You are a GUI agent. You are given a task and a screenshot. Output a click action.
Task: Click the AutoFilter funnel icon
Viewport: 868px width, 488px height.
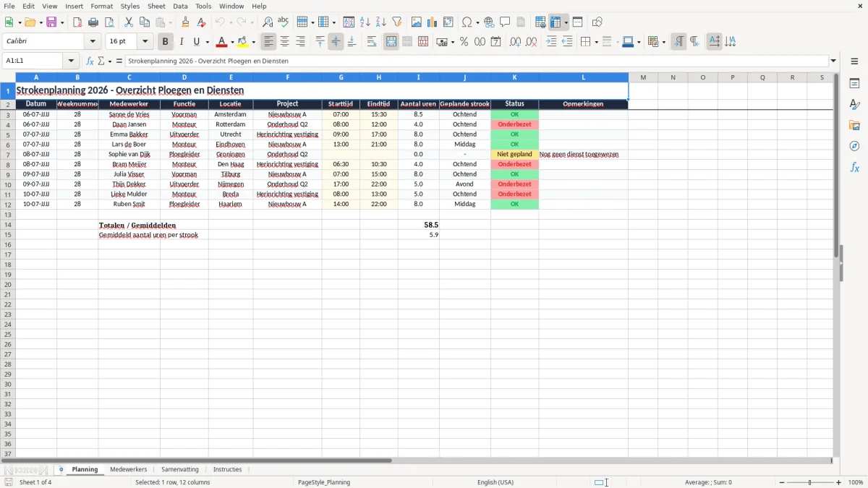397,22
